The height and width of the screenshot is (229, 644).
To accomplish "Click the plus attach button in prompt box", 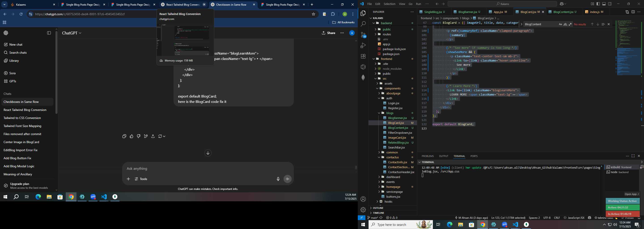I will coord(128,179).
